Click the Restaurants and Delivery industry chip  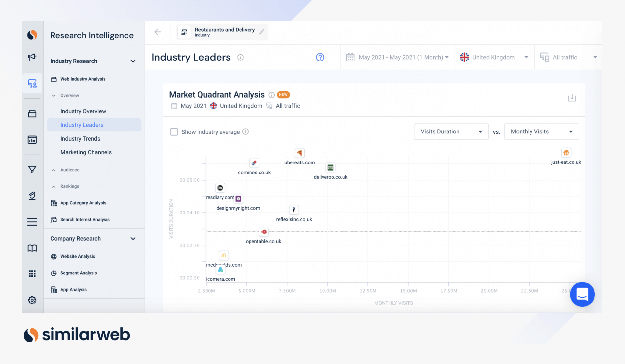point(222,32)
